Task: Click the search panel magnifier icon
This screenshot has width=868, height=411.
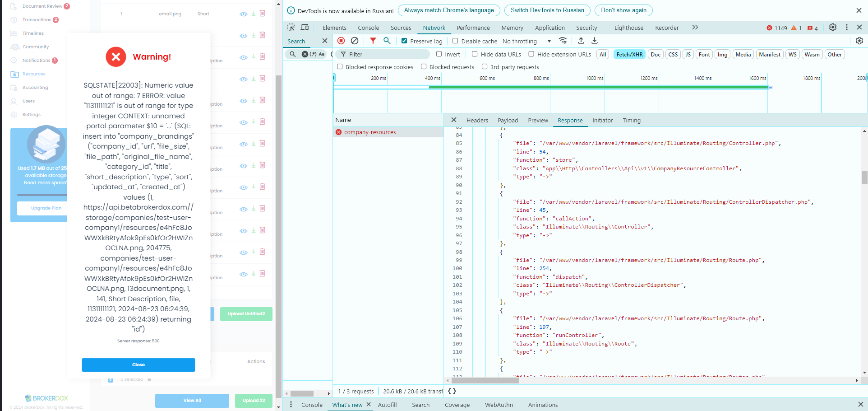Action: (293, 54)
